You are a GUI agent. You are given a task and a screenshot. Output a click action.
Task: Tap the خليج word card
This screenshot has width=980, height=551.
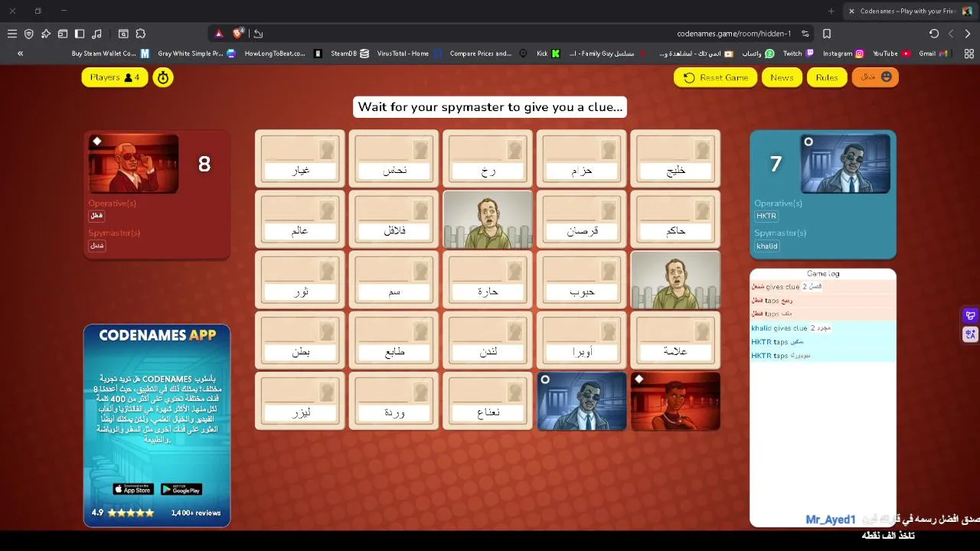pyautogui.click(x=675, y=159)
